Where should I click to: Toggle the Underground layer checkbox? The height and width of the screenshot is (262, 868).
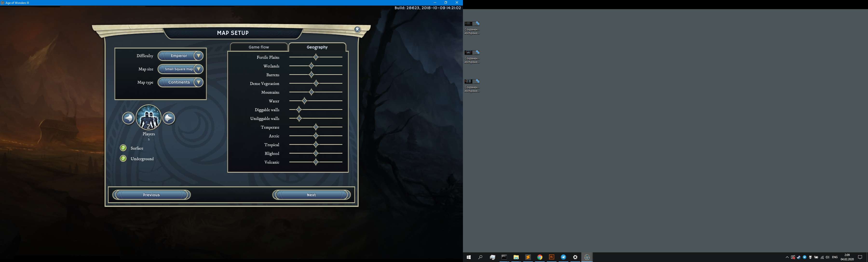(x=123, y=158)
